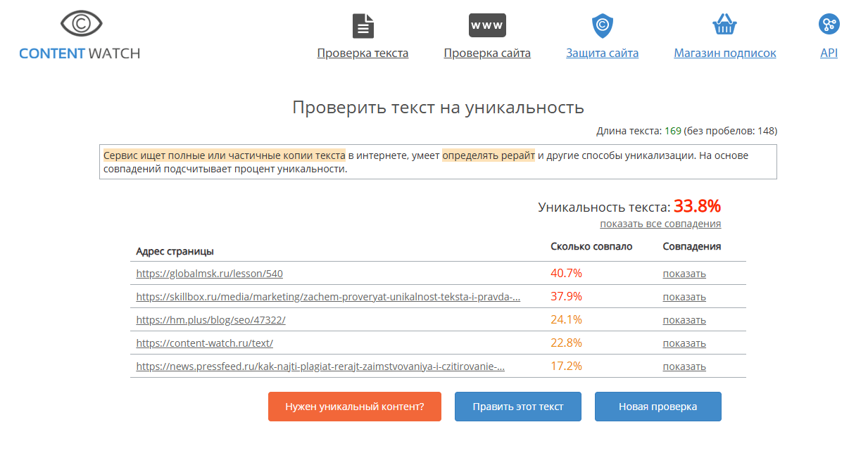This screenshot has width=868, height=453.
Task: Show matches for the globalmsk.ru row
Action: pyautogui.click(x=684, y=274)
